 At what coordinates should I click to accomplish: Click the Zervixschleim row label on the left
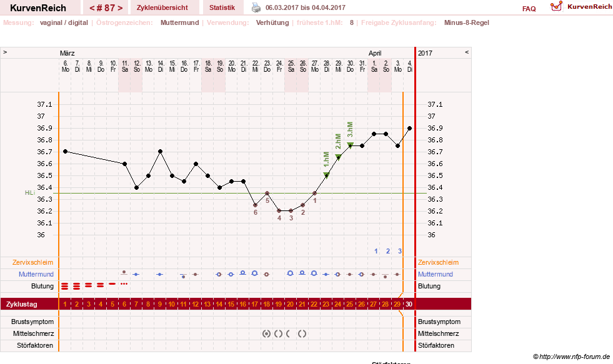pos(33,262)
